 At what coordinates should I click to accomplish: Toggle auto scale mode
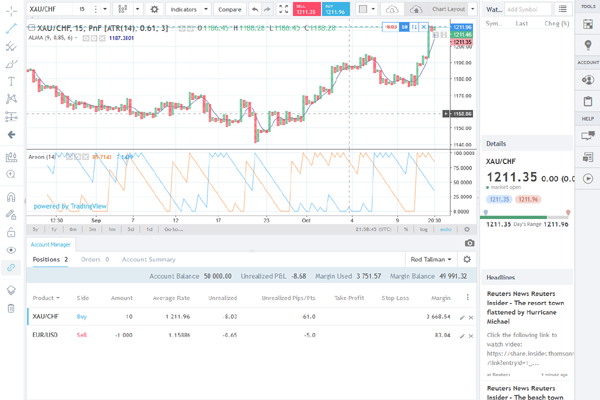coord(445,229)
